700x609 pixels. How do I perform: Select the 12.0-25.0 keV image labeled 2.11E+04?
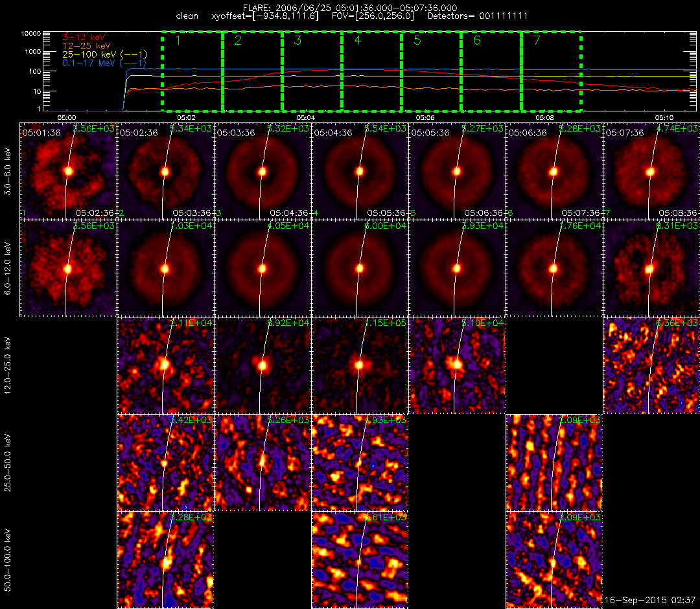(x=165, y=365)
